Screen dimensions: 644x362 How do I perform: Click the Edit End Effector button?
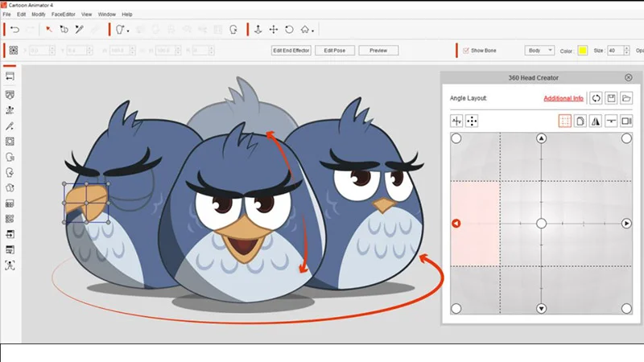coord(291,51)
